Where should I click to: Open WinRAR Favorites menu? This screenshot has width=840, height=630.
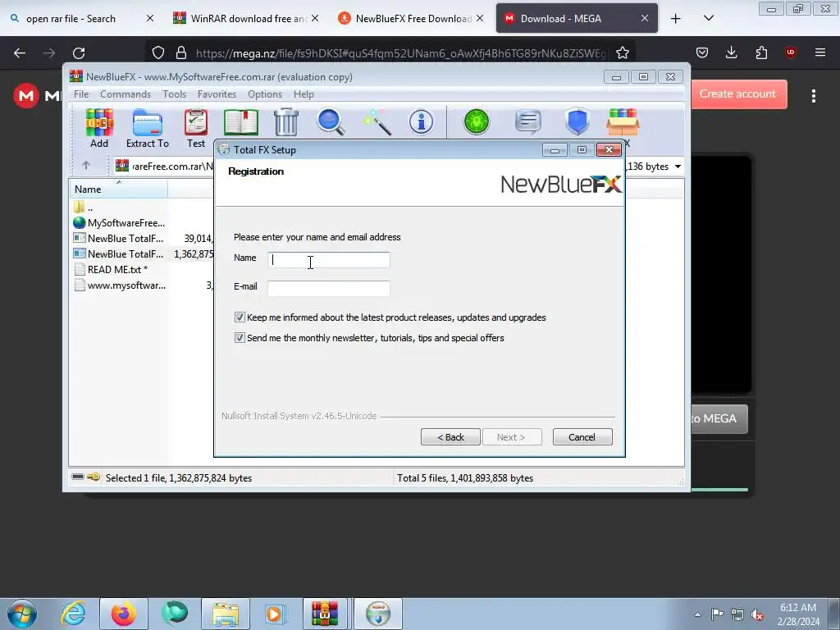(x=217, y=94)
